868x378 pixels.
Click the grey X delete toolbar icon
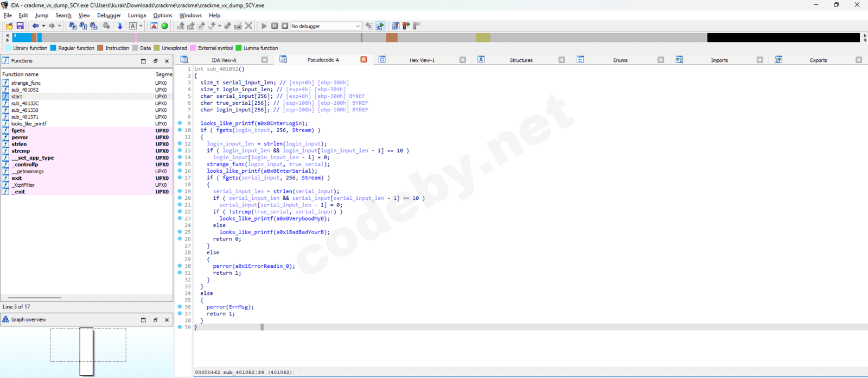coord(248,26)
